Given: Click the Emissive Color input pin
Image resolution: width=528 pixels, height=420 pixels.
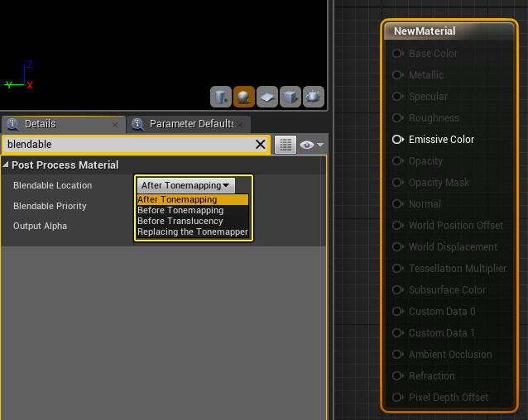Looking at the screenshot, I should click(398, 140).
